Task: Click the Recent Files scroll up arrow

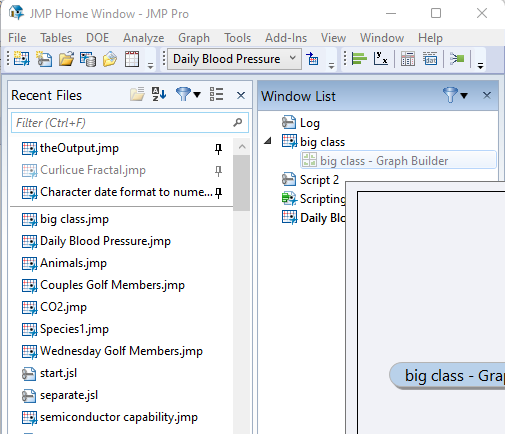Action: click(x=242, y=147)
